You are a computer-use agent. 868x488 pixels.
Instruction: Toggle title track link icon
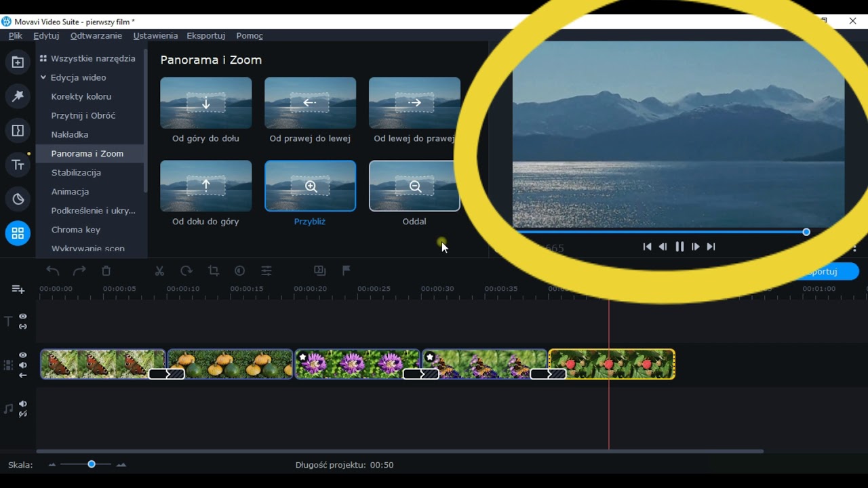(x=23, y=327)
